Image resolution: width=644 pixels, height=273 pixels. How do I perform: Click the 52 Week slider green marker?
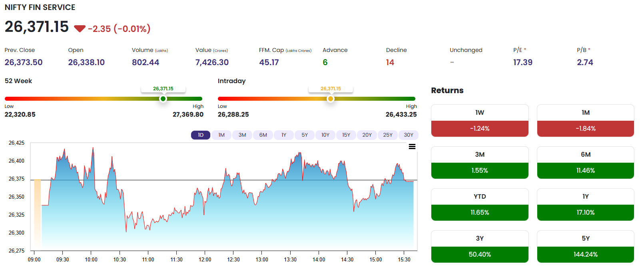163,99
